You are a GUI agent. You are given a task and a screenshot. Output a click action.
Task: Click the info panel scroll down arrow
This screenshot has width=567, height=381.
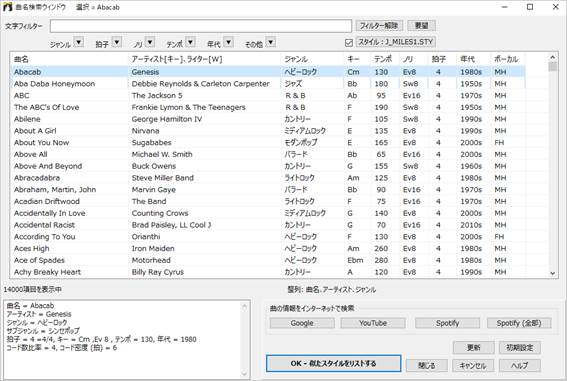244,373
